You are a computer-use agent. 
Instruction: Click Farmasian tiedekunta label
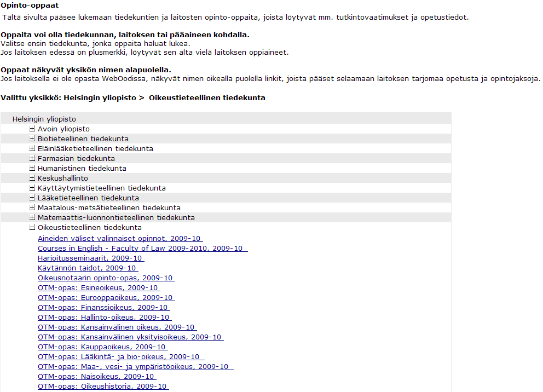pyautogui.click(x=76, y=158)
